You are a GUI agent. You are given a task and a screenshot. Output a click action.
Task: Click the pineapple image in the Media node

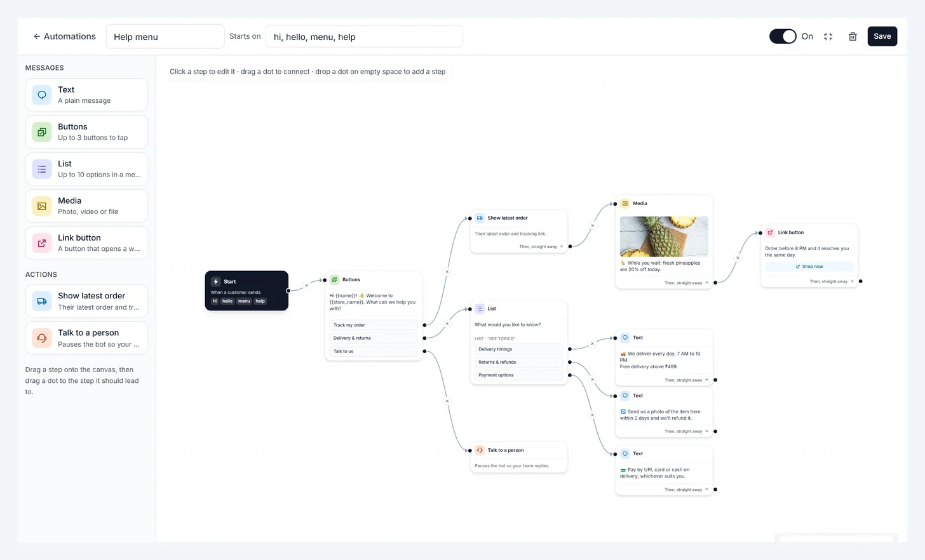[x=664, y=236]
